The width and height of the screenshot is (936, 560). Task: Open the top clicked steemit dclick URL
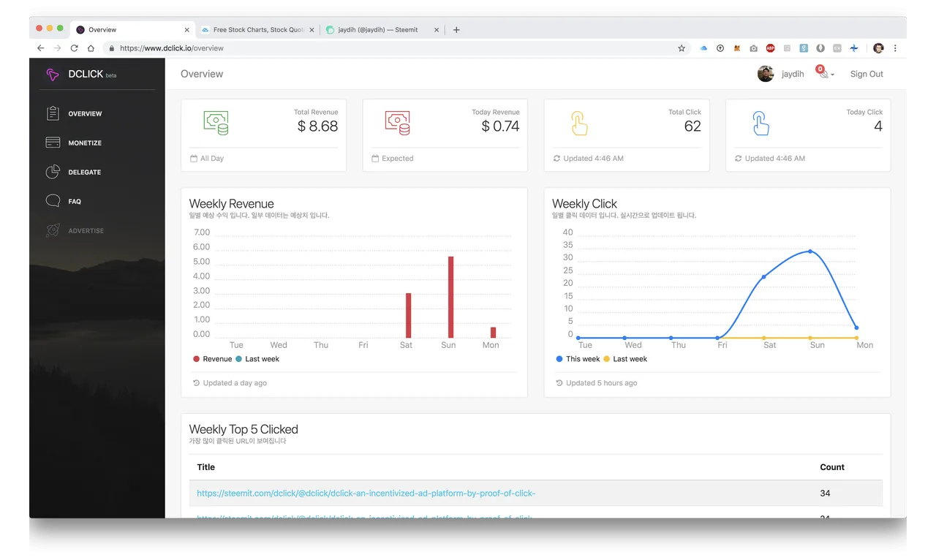pos(366,493)
